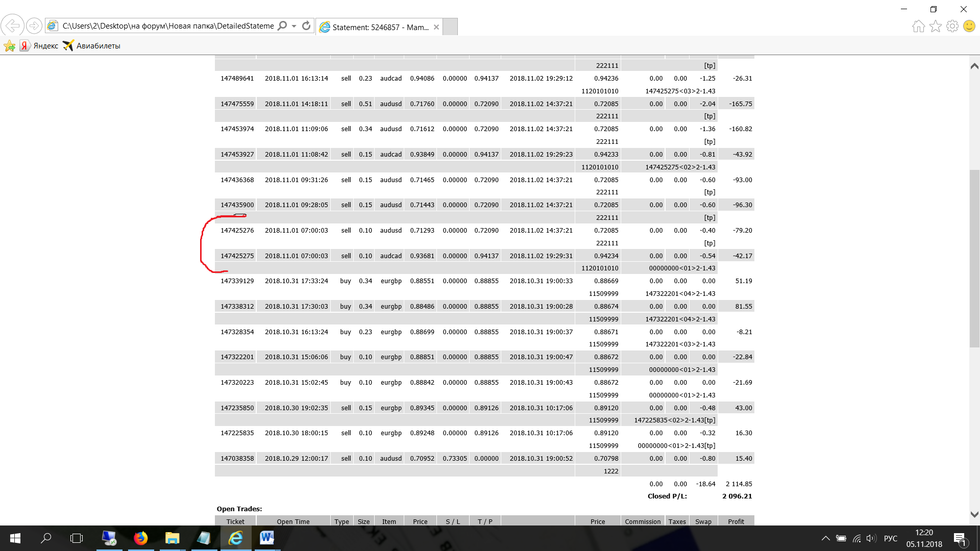The height and width of the screenshot is (551, 980).
Task: Select the Statement: 5246857 tab
Action: click(x=380, y=27)
